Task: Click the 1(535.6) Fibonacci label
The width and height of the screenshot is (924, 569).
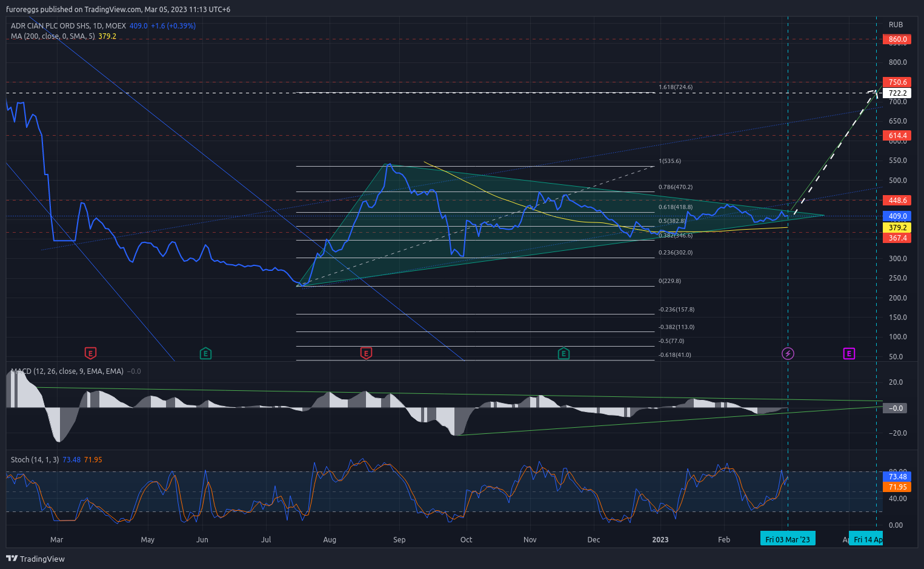Action: point(670,161)
